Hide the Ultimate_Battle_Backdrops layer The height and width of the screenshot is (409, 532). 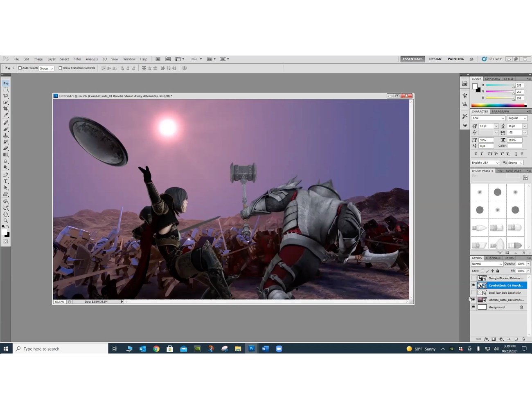pos(473,300)
